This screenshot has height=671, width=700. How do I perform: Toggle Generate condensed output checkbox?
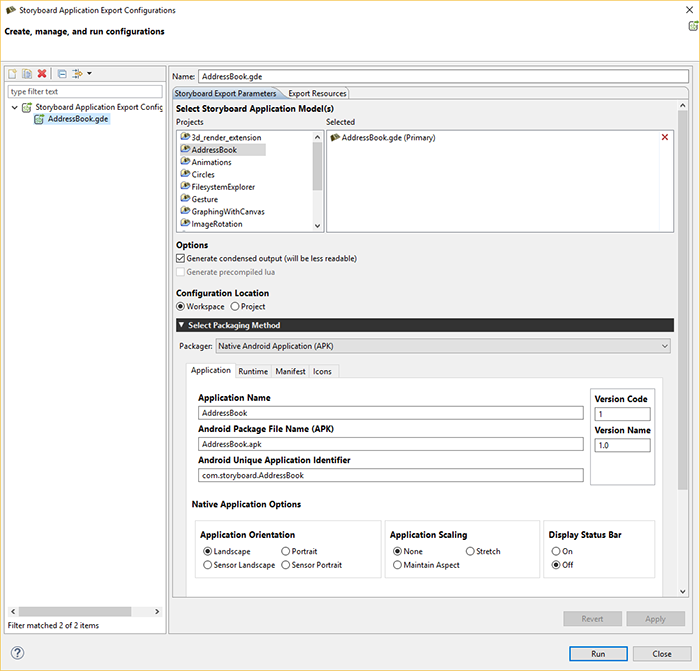180,258
